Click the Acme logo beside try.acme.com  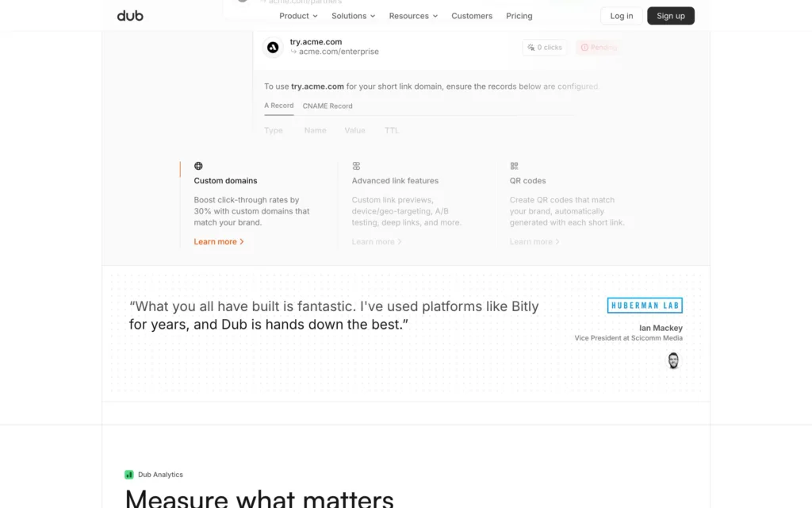coord(273,47)
